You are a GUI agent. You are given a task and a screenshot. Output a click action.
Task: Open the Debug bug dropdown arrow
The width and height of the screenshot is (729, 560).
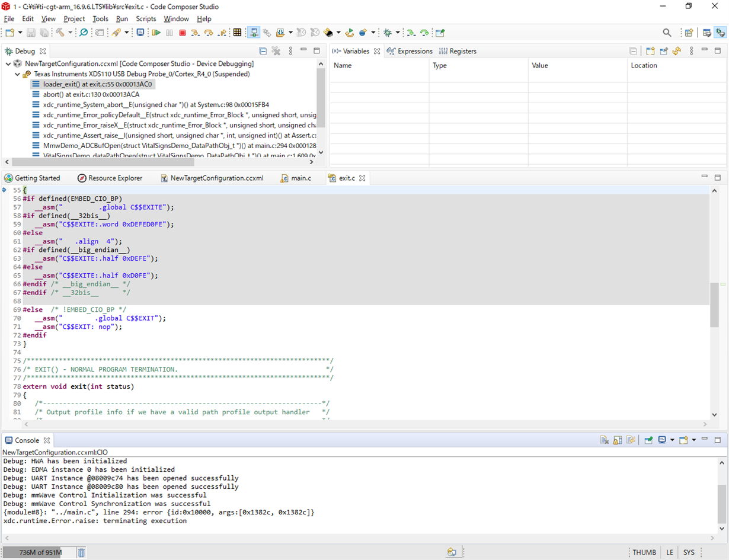[398, 33]
